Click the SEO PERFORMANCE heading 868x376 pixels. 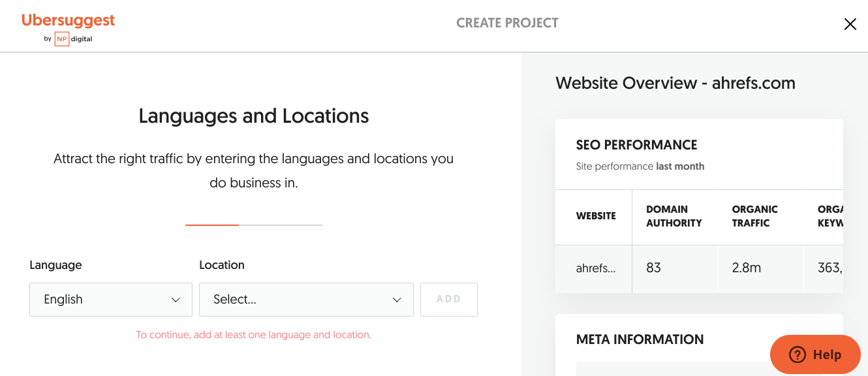coord(637,145)
